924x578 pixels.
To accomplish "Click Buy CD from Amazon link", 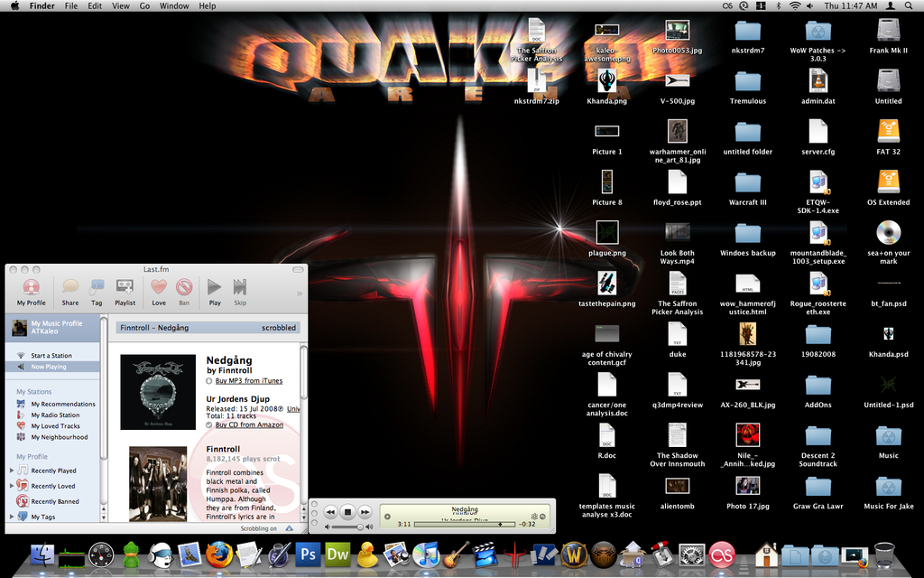I will click(249, 424).
